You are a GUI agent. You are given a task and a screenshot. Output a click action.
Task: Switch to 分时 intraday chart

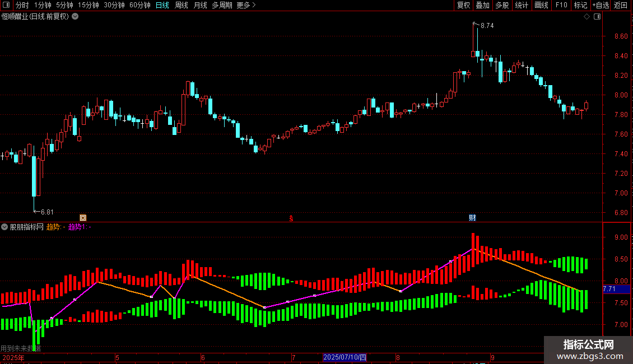coord(22,5)
